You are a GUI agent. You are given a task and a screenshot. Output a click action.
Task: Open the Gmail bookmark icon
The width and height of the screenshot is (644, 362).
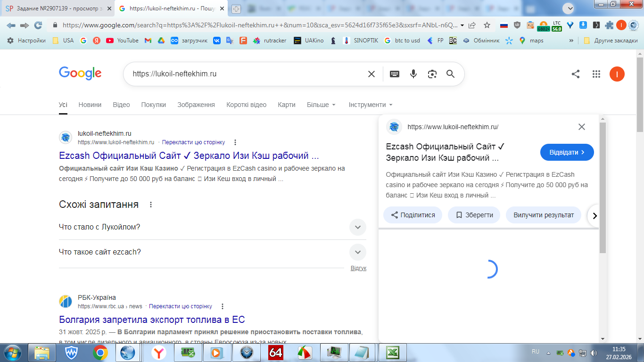click(148, 41)
